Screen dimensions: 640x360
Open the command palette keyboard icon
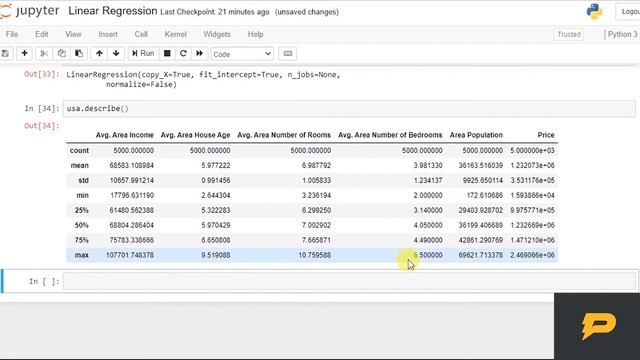(288, 53)
